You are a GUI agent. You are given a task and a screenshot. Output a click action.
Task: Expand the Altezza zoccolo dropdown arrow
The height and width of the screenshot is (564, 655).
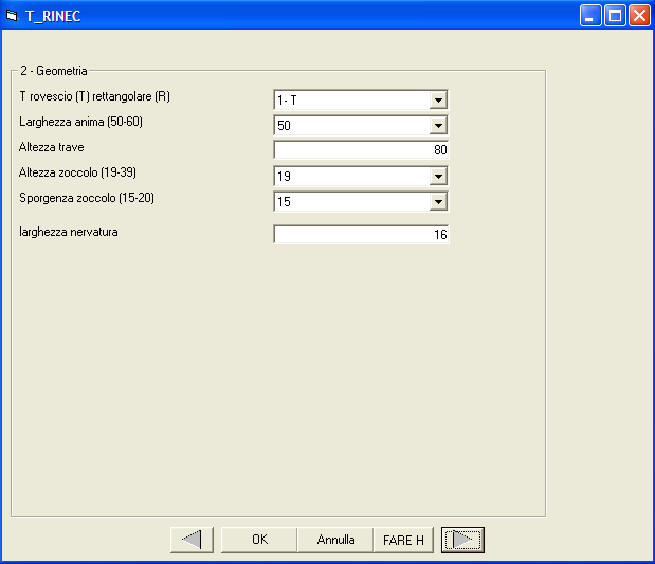click(x=437, y=177)
